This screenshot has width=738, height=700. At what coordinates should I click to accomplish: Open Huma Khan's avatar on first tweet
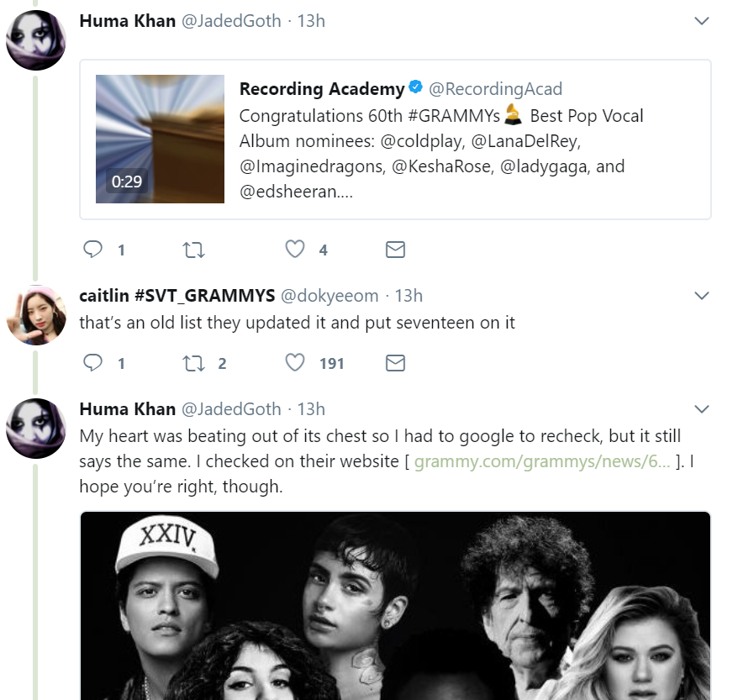[36, 39]
